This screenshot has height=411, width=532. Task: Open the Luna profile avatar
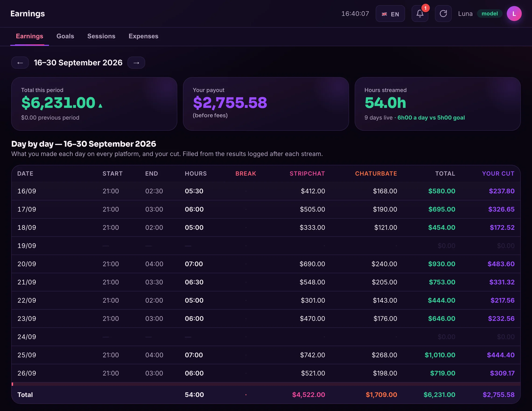coord(514,14)
